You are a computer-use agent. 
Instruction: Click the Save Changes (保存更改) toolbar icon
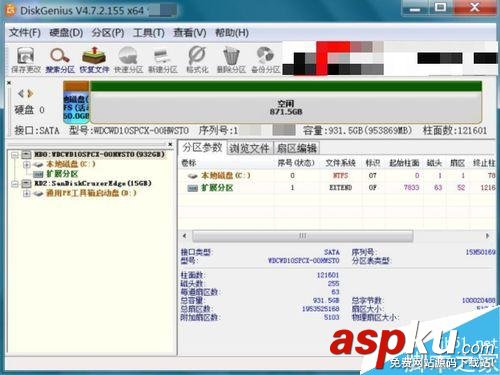click(26, 60)
